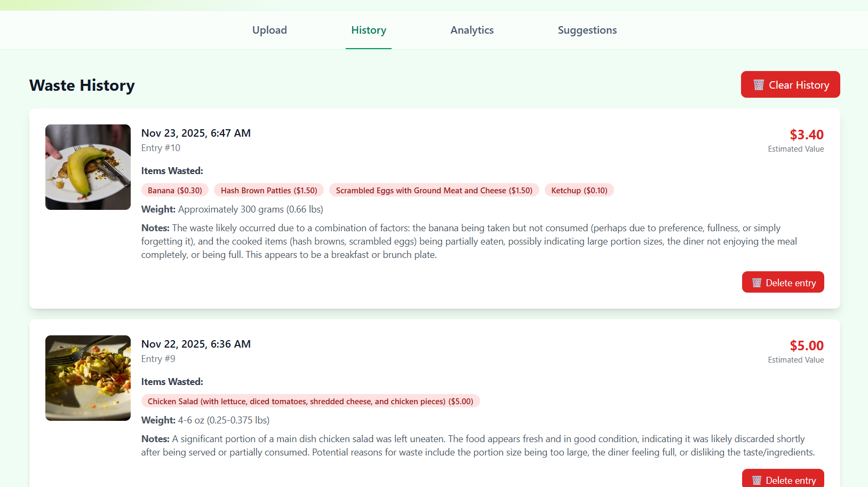
Task: Click the notes paragraph for Entry #10
Action: point(469,241)
